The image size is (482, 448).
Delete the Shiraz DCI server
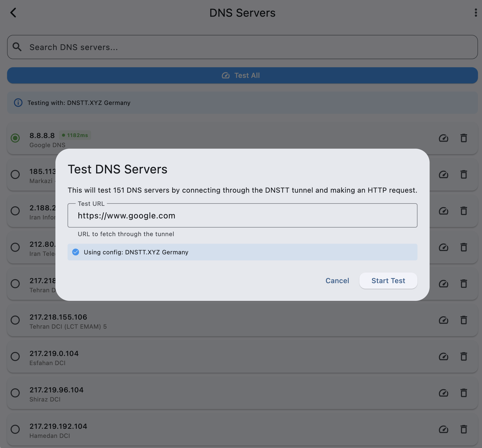[x=464, y=393]
